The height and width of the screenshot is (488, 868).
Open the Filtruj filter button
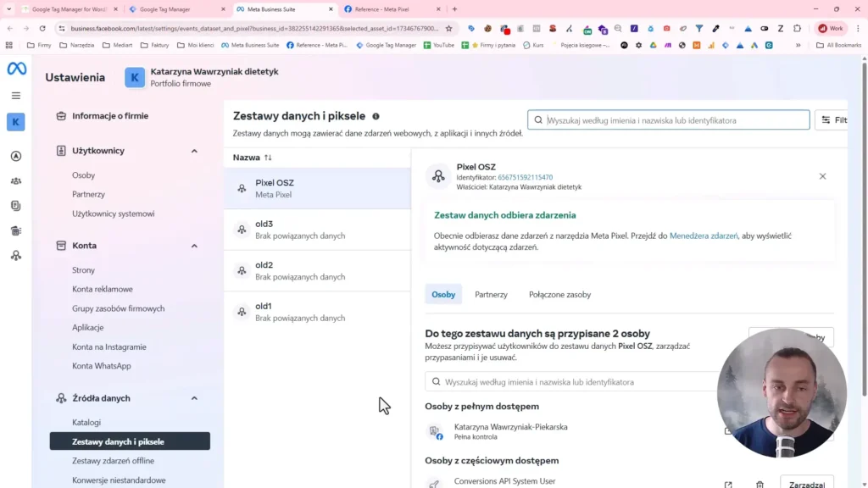(x=832, y=120)
